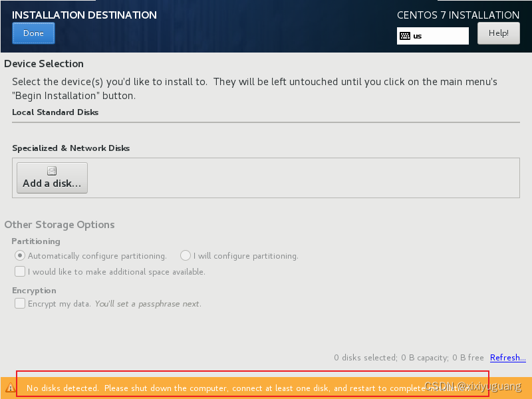Click the disk image on Add a disk

(x=51, y=171)
